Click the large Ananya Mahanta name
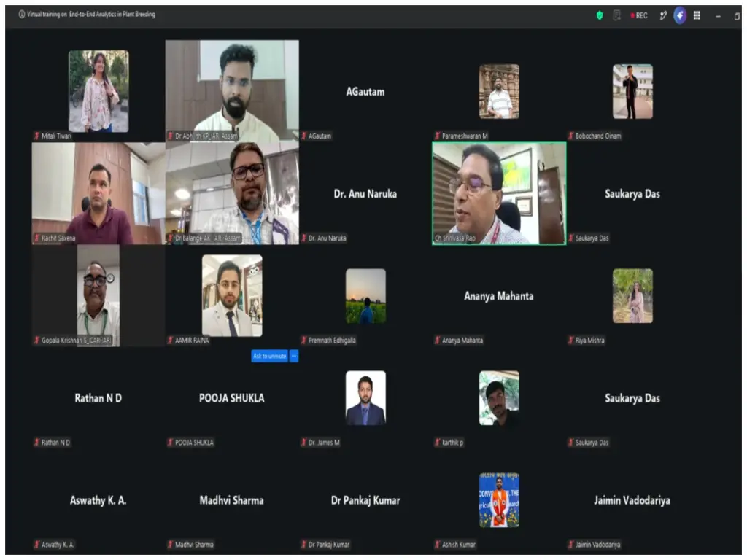 (499, 296)
